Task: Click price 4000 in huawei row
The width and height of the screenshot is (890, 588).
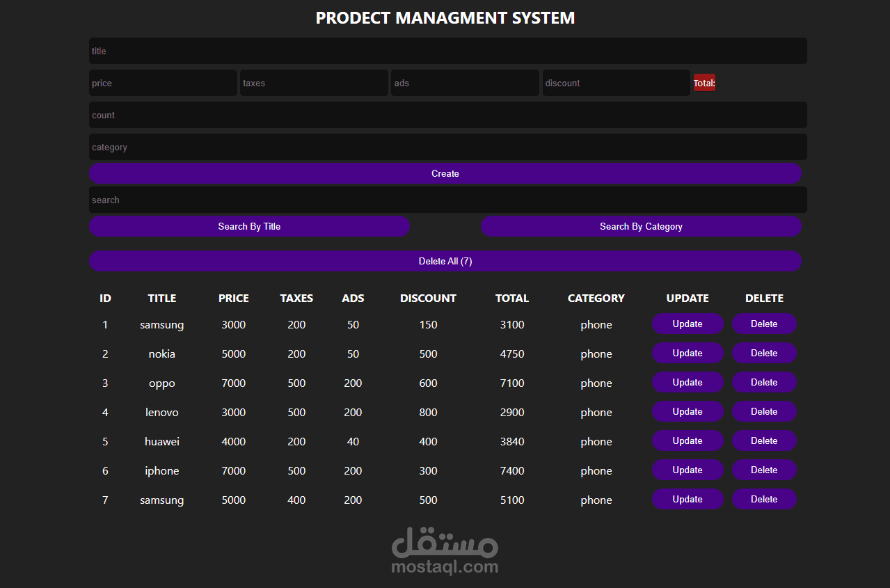Action: coord(234,441)
